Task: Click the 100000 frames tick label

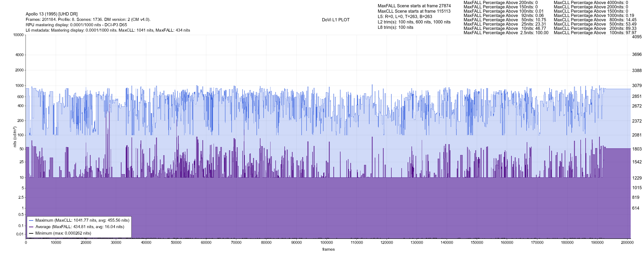Action: coord(327,243)
